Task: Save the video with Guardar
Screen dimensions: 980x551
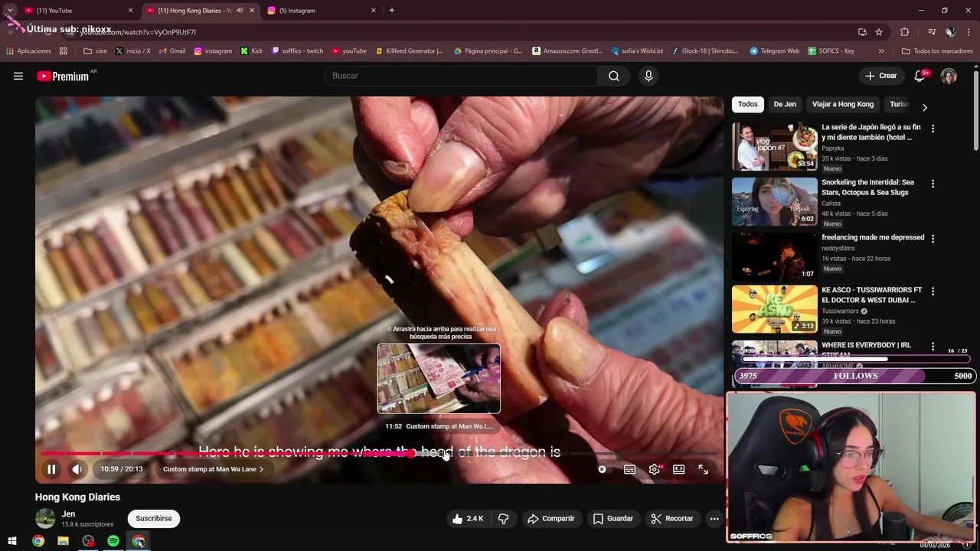Action: pyautogui.click(x=613, y=518)
